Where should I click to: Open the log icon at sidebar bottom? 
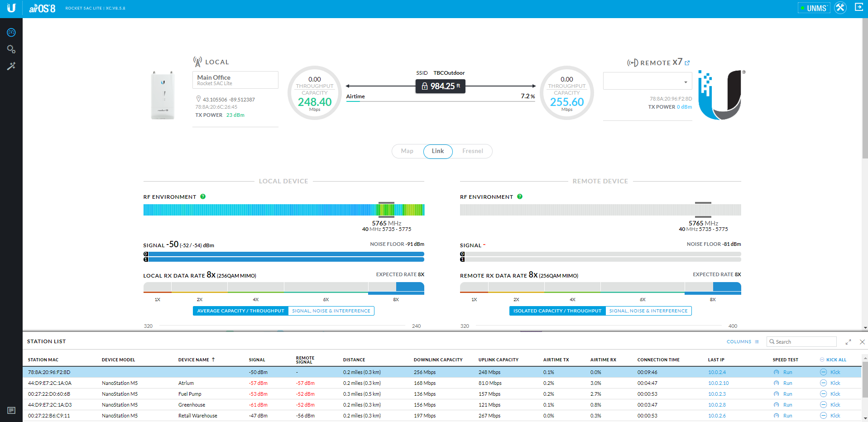point(11,410)
